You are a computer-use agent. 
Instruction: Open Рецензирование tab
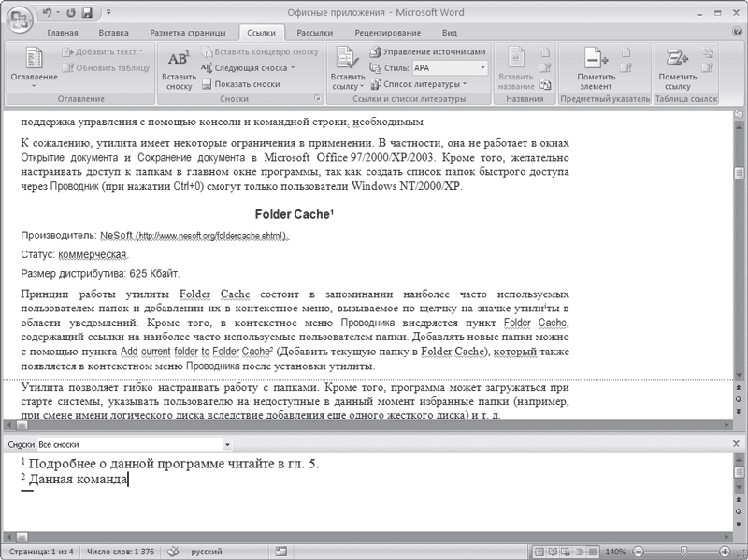tap(387, 33)
